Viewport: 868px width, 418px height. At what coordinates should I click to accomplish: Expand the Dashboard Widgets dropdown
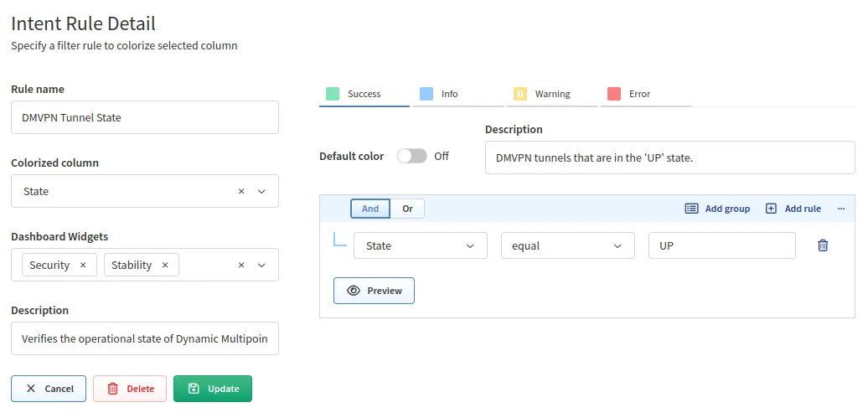(x=261, y=265)
